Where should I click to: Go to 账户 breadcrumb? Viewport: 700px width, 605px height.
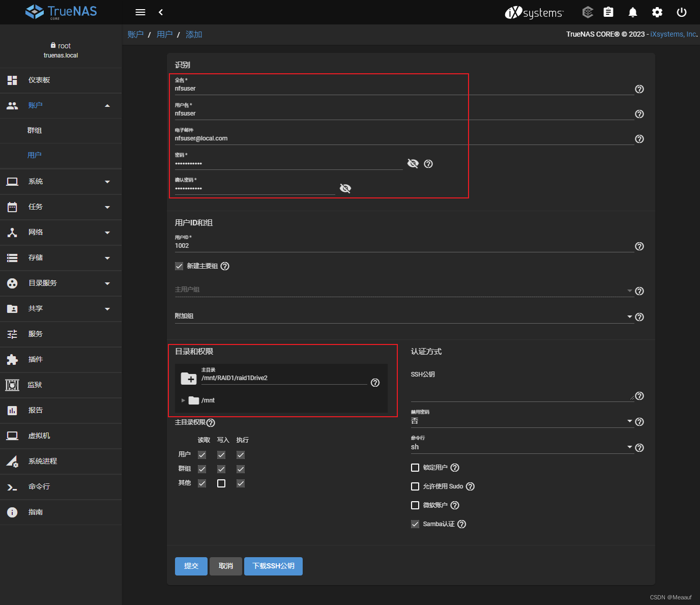coord(135,35)
